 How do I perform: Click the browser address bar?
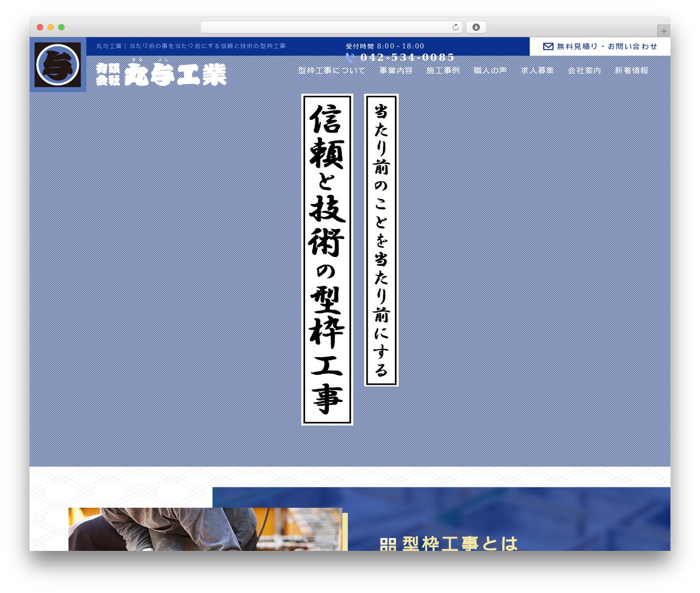pyautogui.click(x=331, y=27)
